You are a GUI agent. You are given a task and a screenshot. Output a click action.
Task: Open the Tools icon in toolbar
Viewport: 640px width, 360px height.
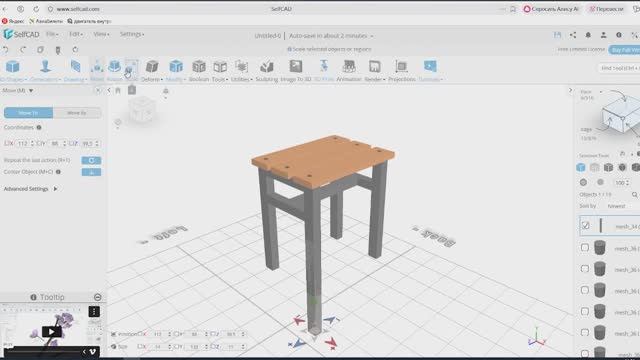[x=220, y=66]
